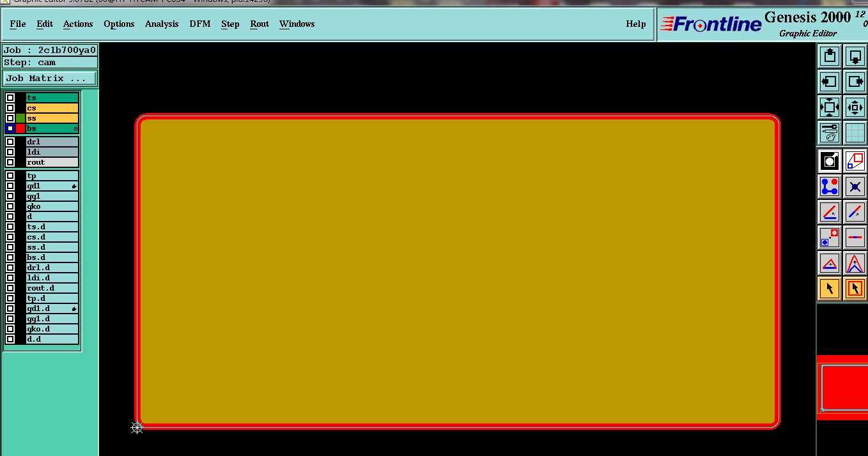Toggle the bs layer checkbox
The height and width of the screenshot is (456, 868).
[x=10, y=128]
